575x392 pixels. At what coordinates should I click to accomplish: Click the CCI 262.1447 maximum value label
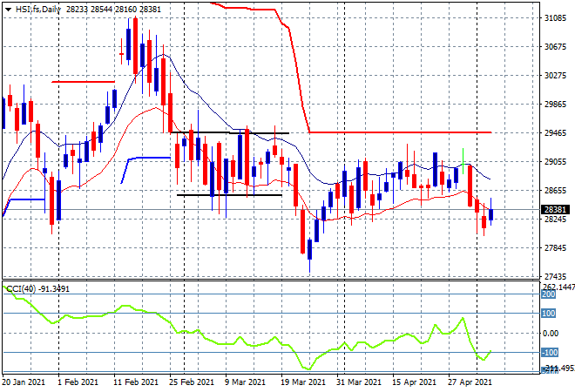tap(558, 287)
